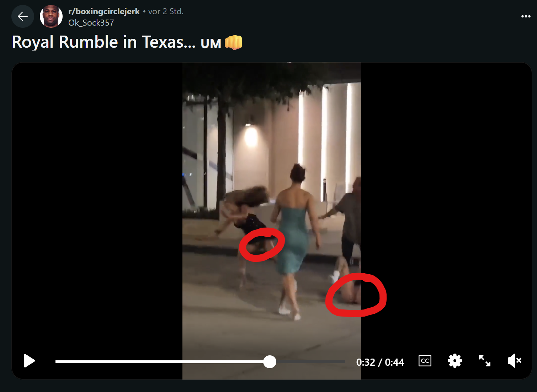Screen dimensions: 537x392
Task: Seek to the start of the video timeline
Action: (x=56, y=362)
